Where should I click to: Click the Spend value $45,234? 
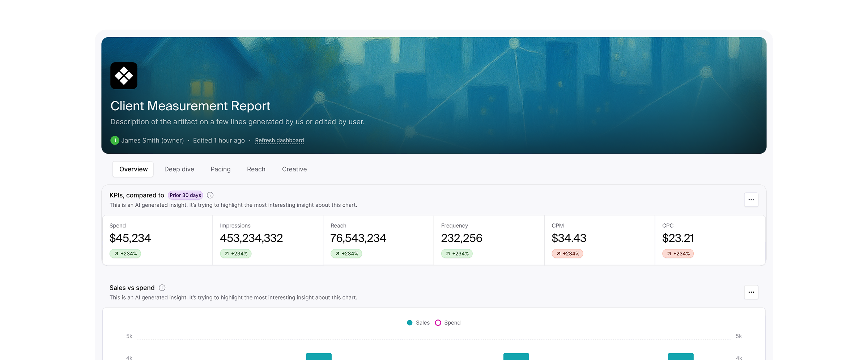(x=130, y=238)
